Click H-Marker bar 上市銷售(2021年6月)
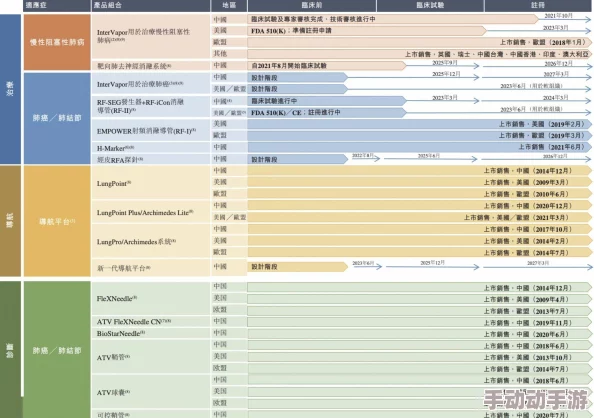594x418 pixels. (x=420, y=147)
